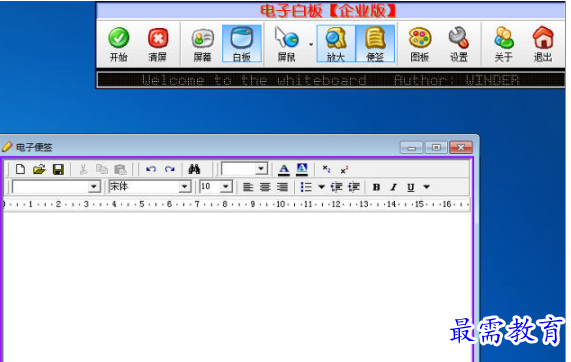Click the ruler at mark 8
Viewport: 571px width, 362px height.
(x=225, y=204)
